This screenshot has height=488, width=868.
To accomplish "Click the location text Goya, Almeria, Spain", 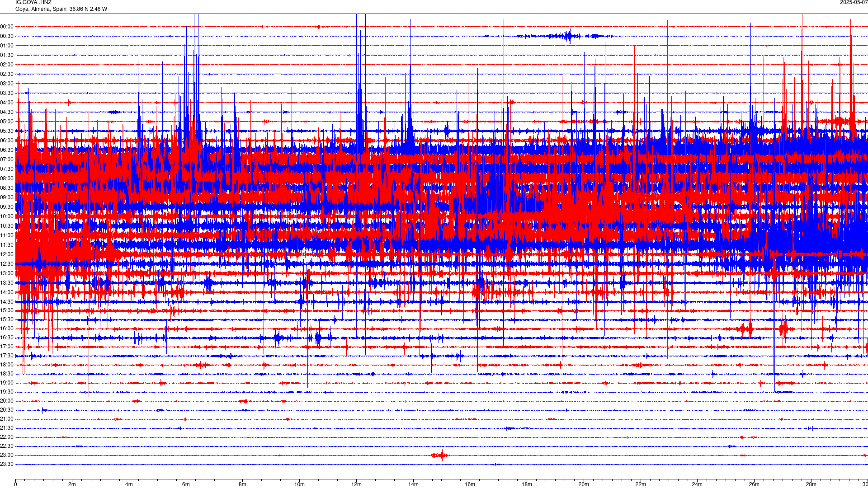I will tap(41, 9).
